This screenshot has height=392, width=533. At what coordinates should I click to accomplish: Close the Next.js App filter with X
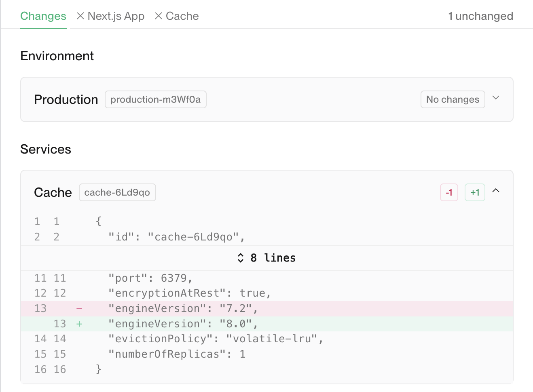coord(80,16)
